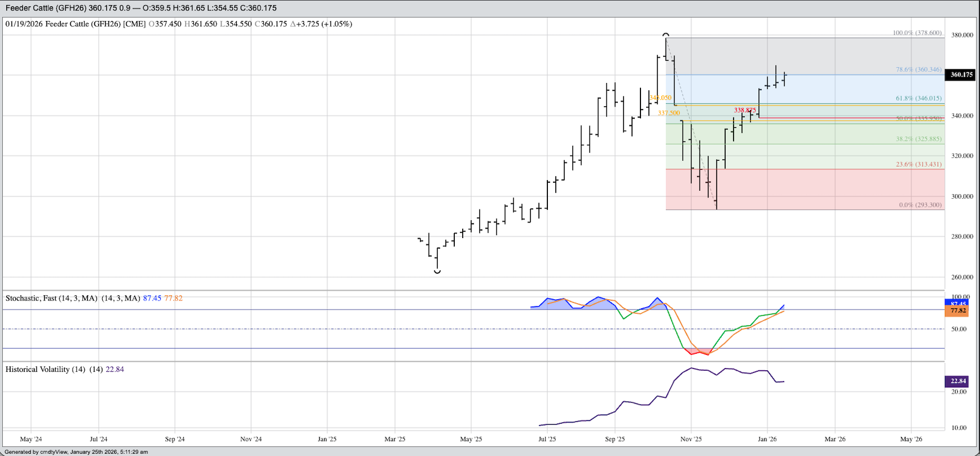The height and width of the screenshot is (456, 980).
Task: Click the orange 337.500 price label
Action: [x=669, y=113]
